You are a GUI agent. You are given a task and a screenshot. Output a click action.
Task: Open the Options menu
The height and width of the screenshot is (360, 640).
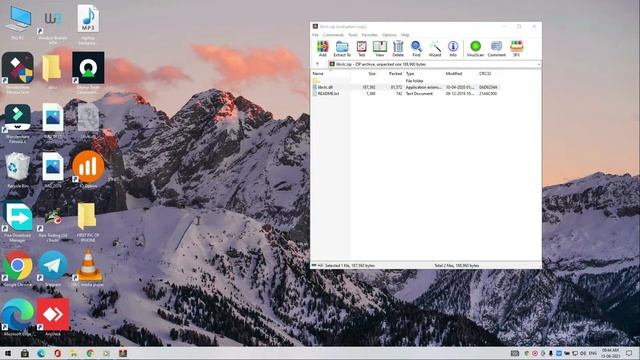[389, 35]
